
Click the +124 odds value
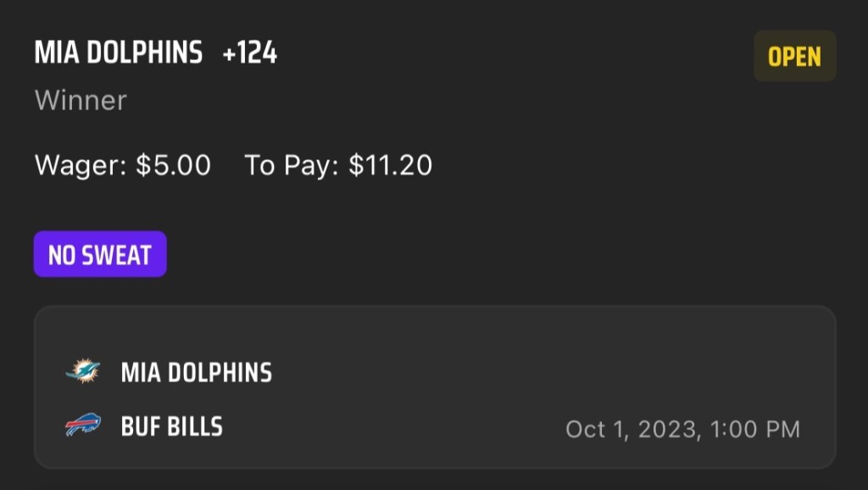point(250,53)
